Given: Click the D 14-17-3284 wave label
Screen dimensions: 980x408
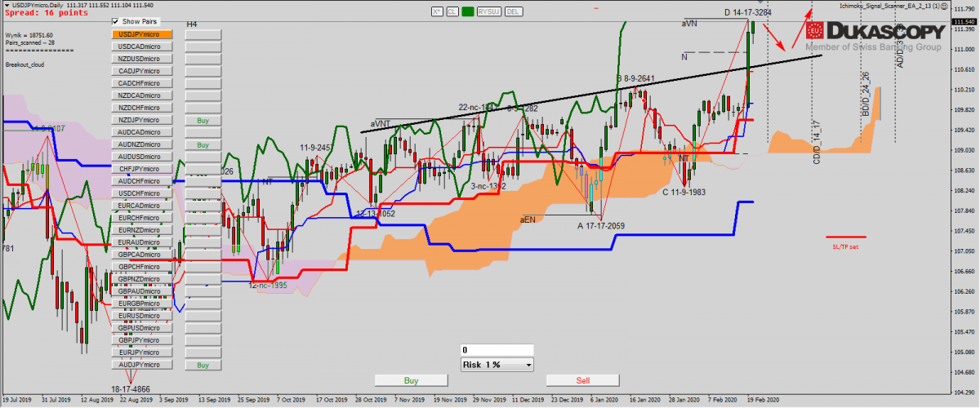Looking at the screenshot, I should pos(750,12).
